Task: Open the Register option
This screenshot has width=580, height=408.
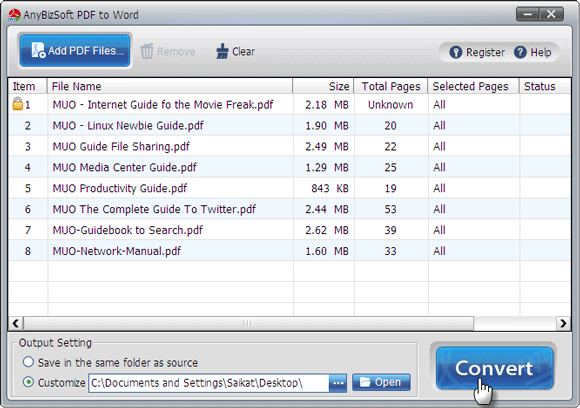Action: pyautogui.click(x=477, y=53)
